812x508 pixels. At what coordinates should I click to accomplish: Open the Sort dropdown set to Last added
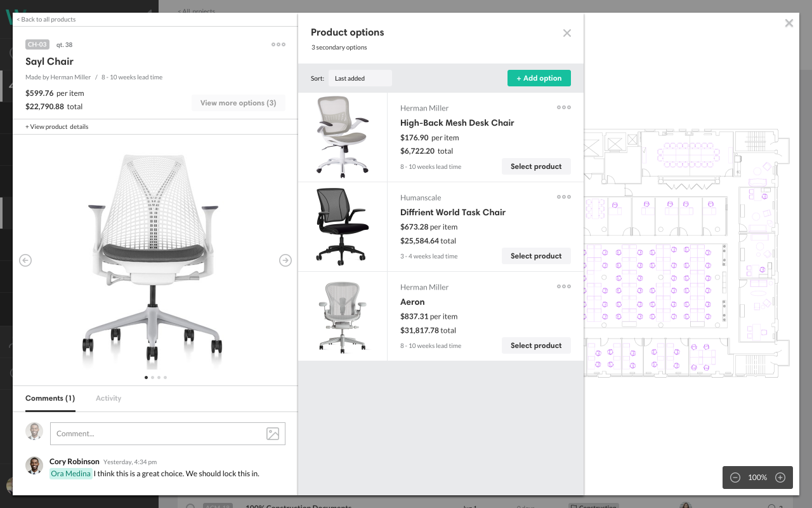[x=360, y=78]
